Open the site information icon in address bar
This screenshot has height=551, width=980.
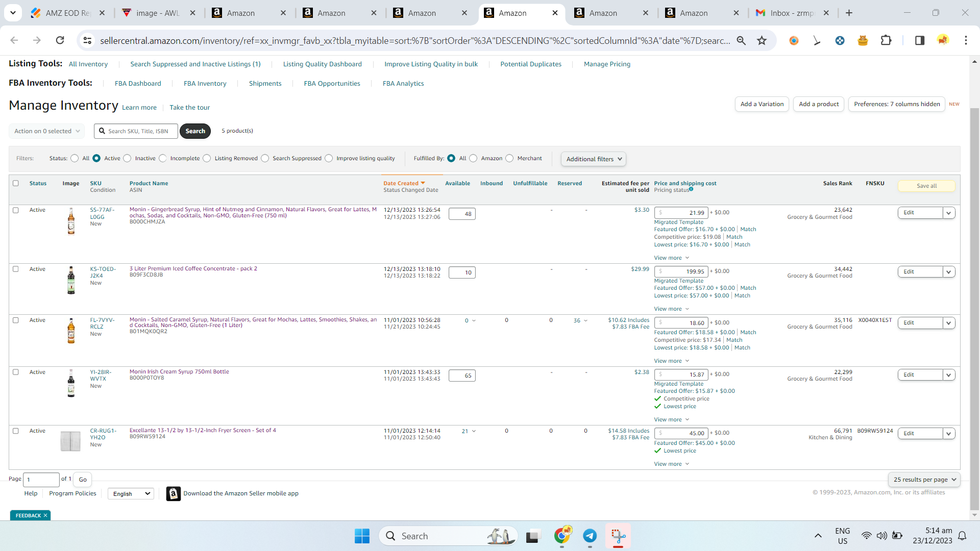click(x=88, y=40)
